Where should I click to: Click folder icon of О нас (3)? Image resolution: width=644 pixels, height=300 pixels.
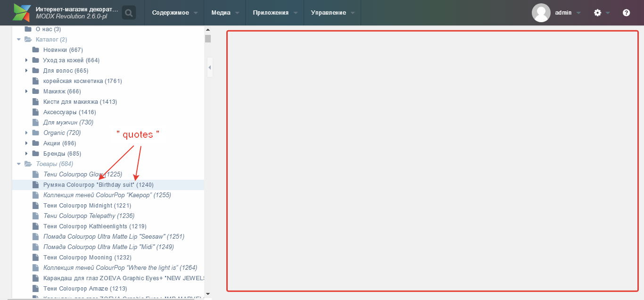(28, 29)
